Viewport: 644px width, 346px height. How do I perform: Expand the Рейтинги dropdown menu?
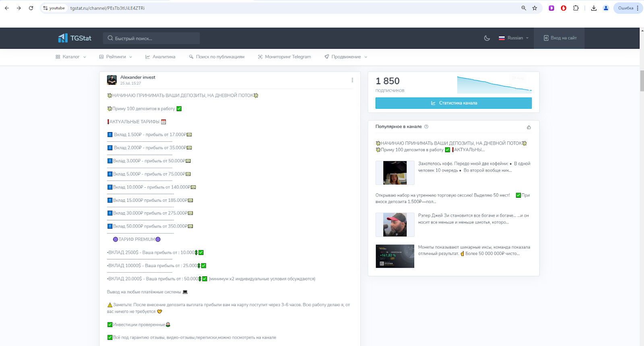[116, 57]
